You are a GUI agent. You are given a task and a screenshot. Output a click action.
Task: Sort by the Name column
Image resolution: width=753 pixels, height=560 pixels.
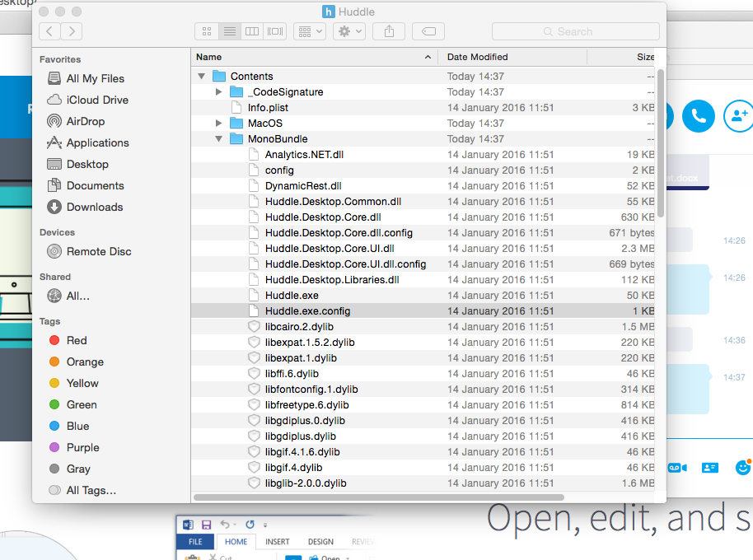click(315, 57)
